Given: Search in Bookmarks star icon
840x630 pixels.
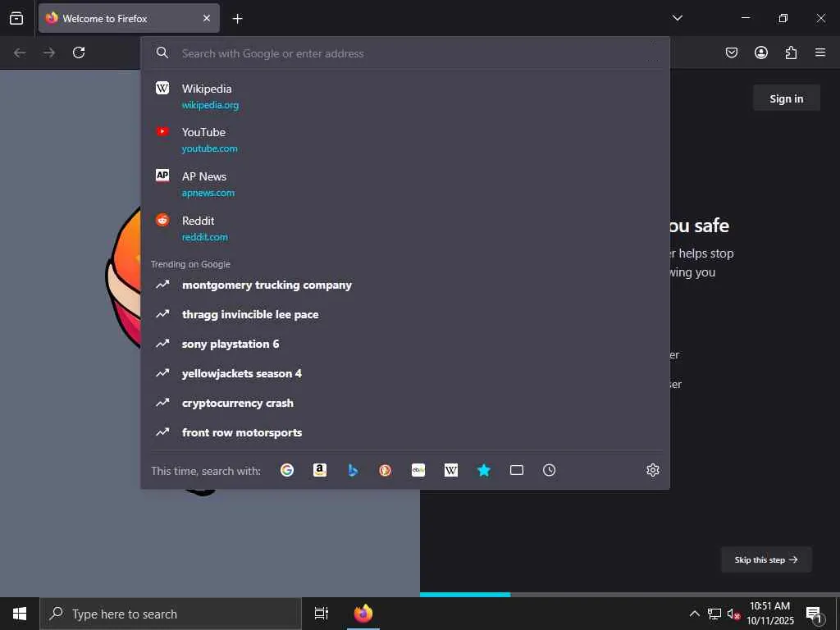Looking at the screenshot, I should point(484,470).
